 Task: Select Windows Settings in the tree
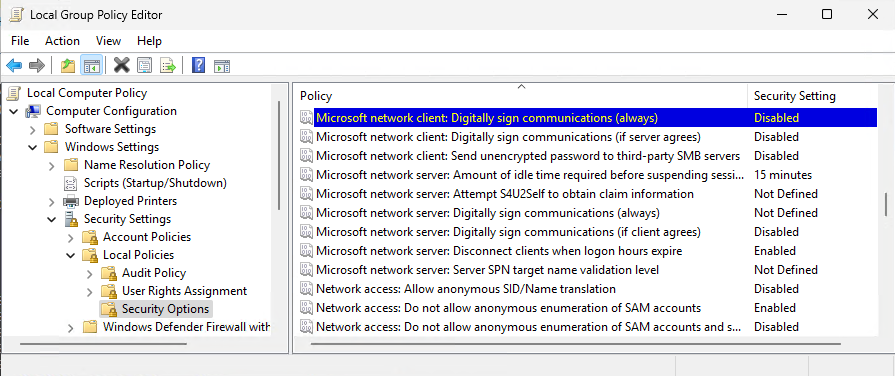[112, 147]
